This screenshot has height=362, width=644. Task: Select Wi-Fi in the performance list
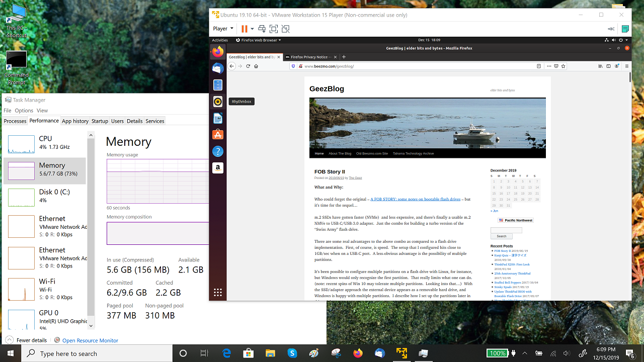[x=45, y=289]
